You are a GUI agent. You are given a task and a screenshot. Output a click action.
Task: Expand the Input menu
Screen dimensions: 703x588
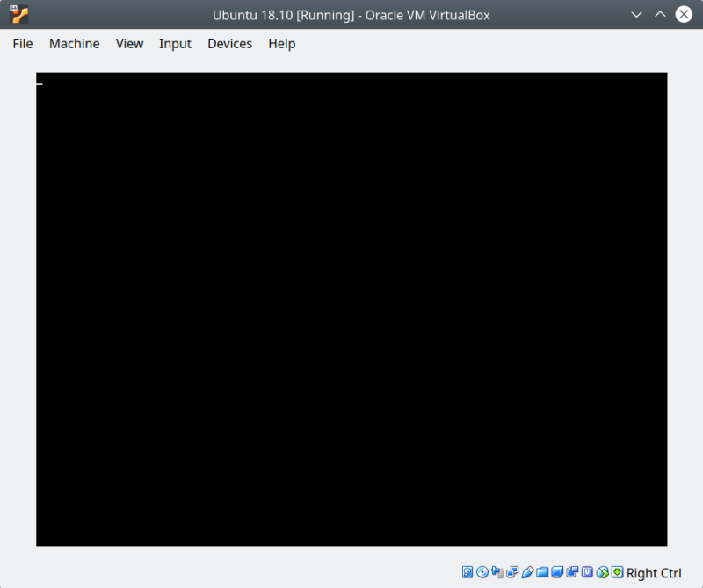pos(175,43)
